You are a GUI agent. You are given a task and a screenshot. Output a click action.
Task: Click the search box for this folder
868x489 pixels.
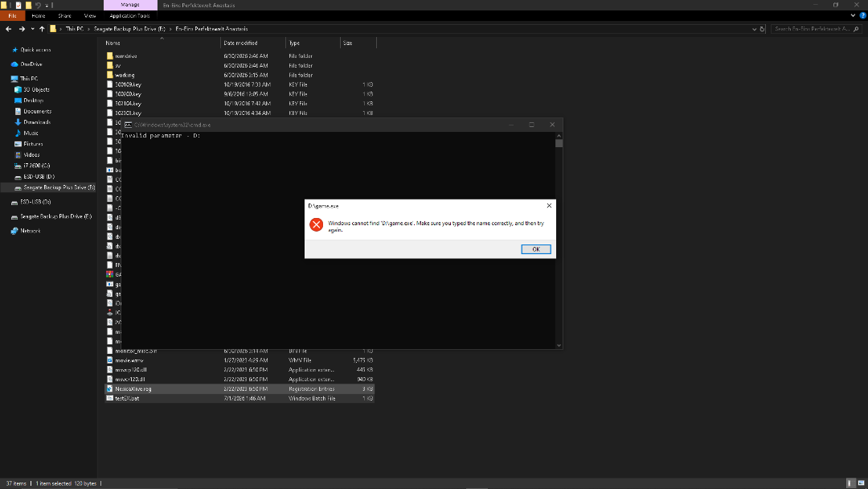coord(812,29)
